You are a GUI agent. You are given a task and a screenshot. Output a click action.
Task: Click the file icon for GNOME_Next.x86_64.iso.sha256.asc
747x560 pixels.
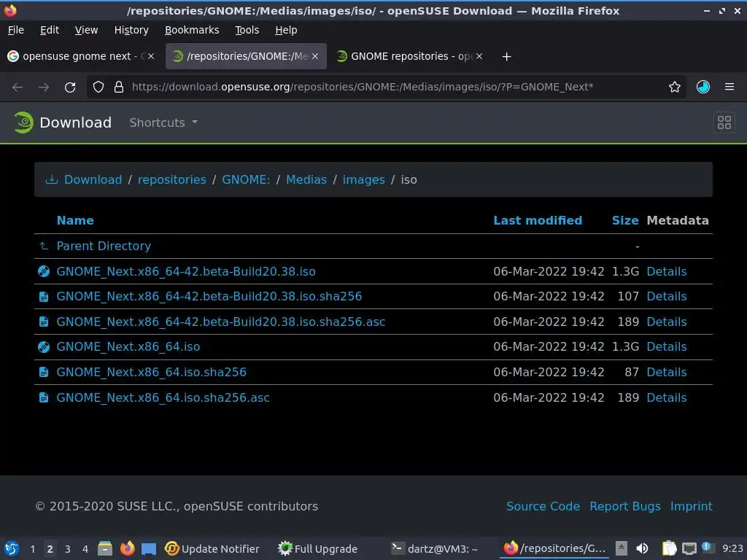(43, 397)
